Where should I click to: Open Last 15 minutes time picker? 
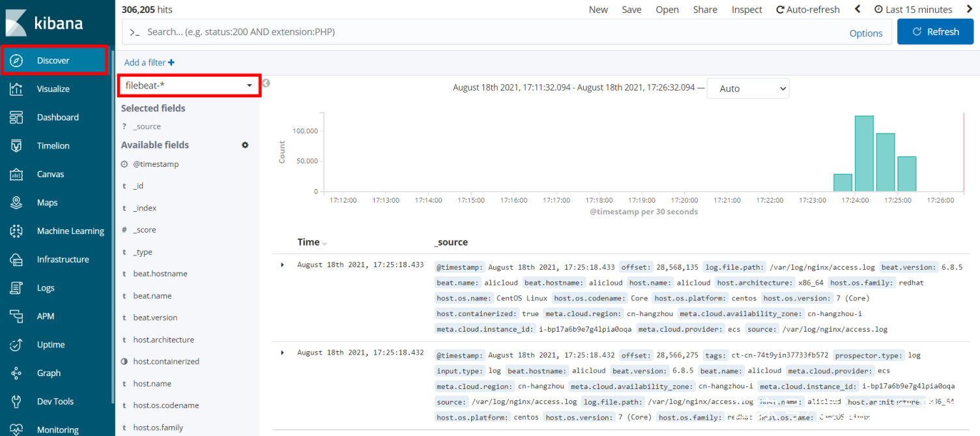click(913, 9)
